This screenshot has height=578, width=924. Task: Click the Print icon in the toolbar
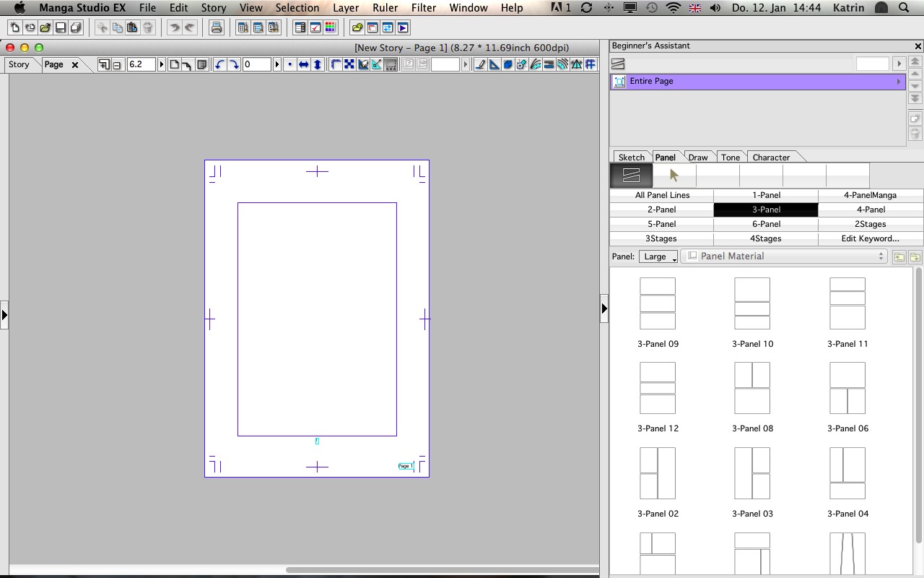(215, 28)
